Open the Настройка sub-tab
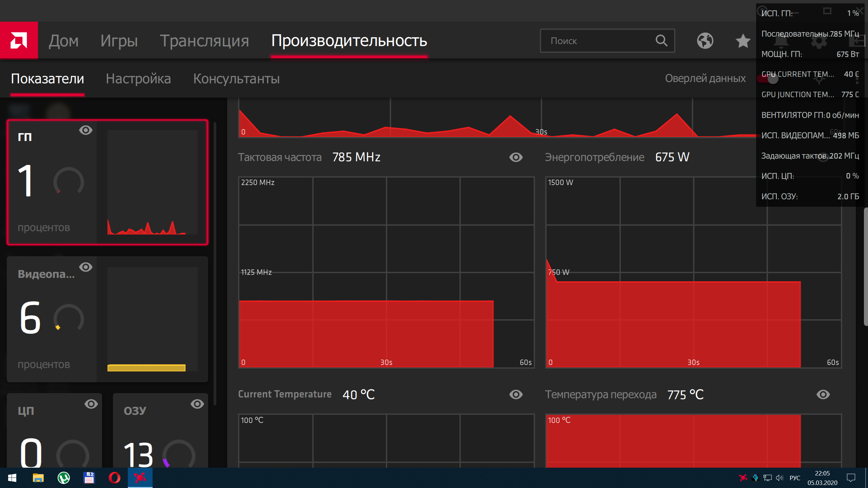 point(138,79)
